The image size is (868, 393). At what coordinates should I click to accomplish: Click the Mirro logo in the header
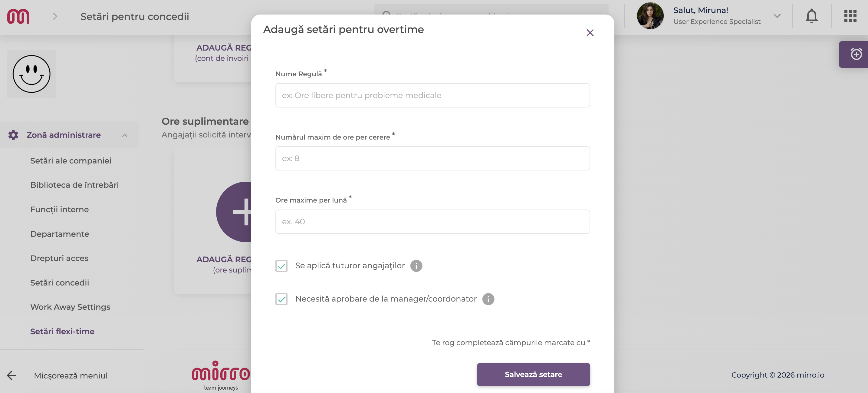pos(18,16)
